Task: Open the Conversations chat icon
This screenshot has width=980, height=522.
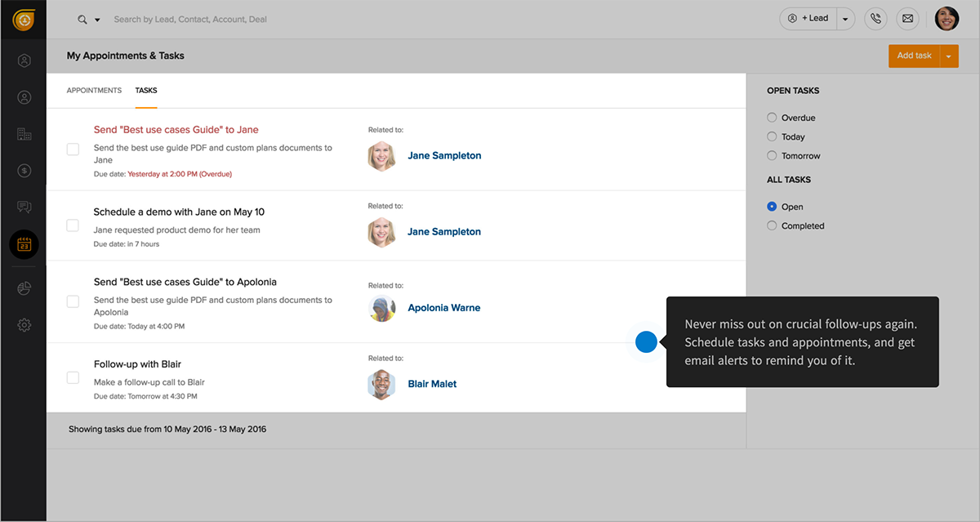Action: coord(24,207)
